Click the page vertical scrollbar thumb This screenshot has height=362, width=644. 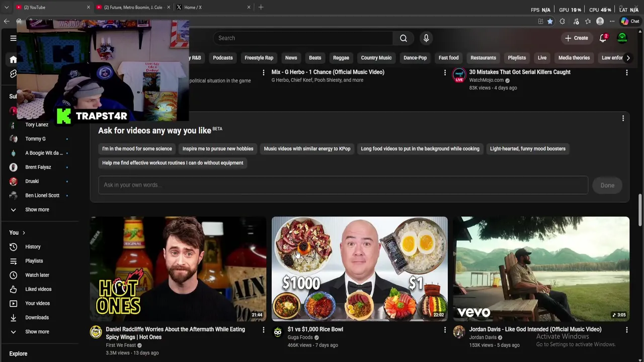pyautogui.click(x=640, y=210)
